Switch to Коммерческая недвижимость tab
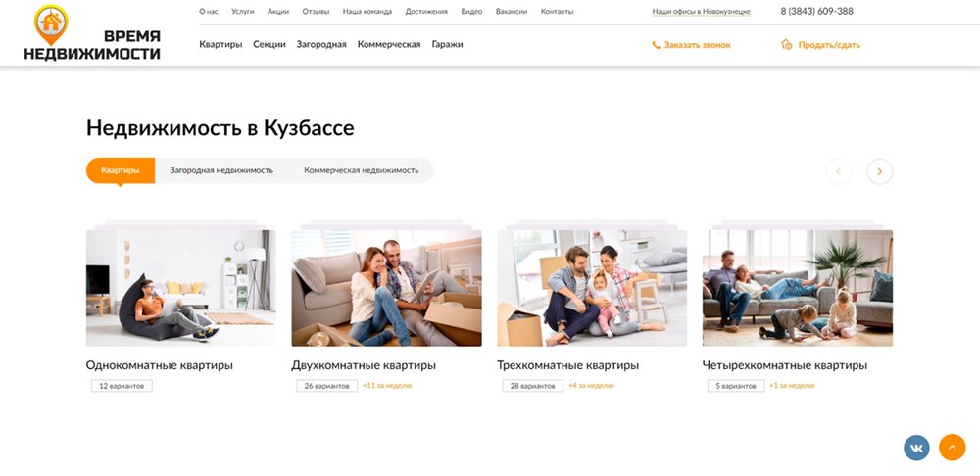This screenshot has height=476, width=980. tap(361, 170)
